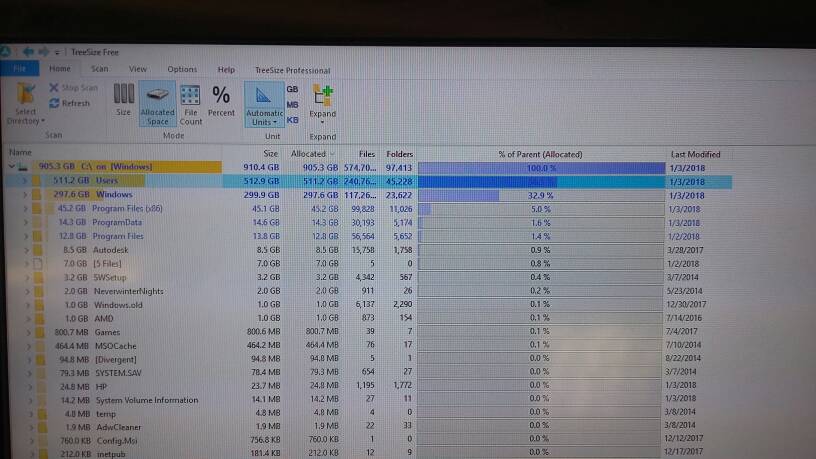816x459 pixels.
Task: Expand the Users folder node
Action: (x=24, y=181)
